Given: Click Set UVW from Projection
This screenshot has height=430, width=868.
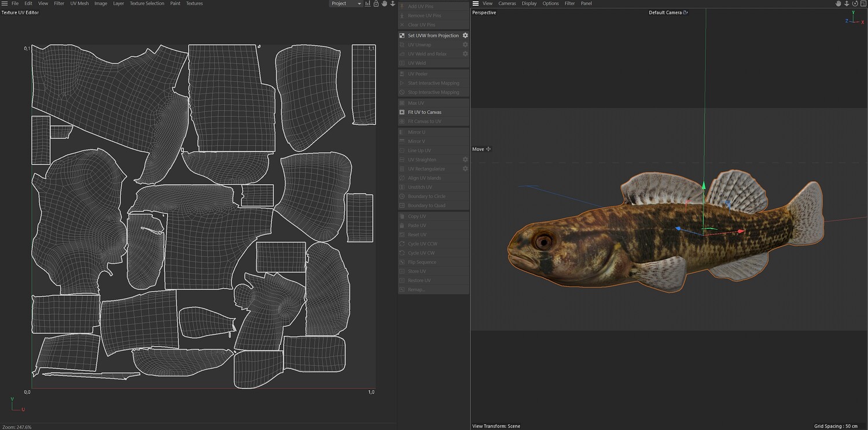Looking at the screenshot, I should click(433, 35).
